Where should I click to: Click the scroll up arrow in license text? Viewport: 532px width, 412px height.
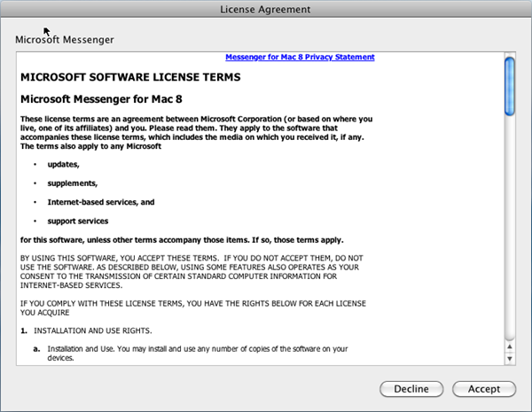point(510,348)
